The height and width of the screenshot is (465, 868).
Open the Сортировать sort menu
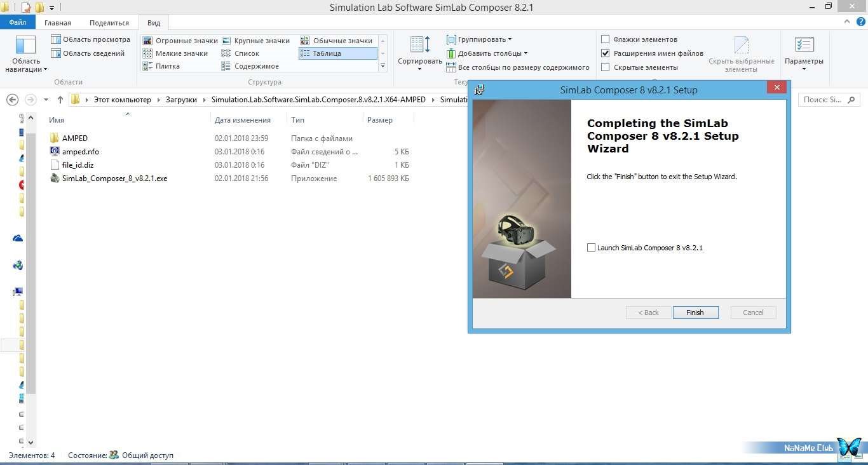coord(419,53)
